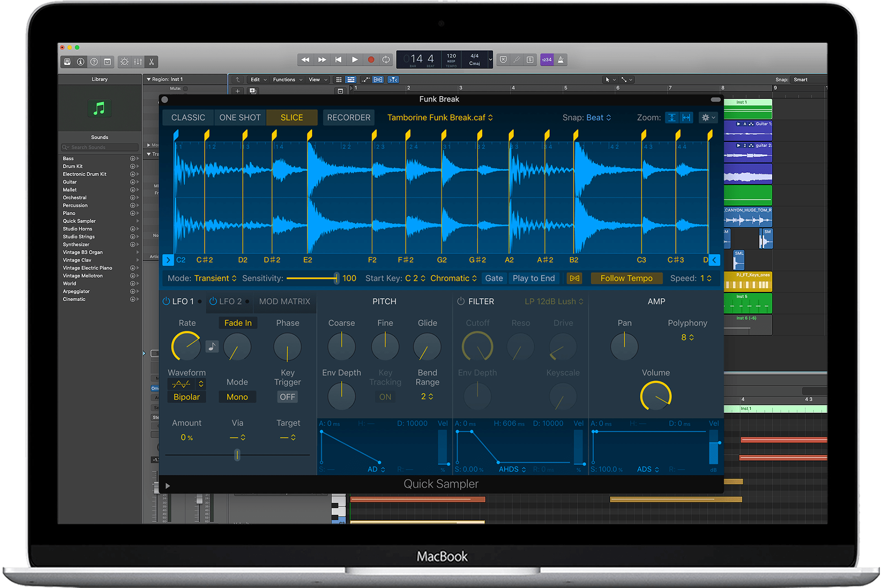Open Quick Help question mark button
Image resolution: width=883 pixels, height=588 pixels.
click(94, 62)
